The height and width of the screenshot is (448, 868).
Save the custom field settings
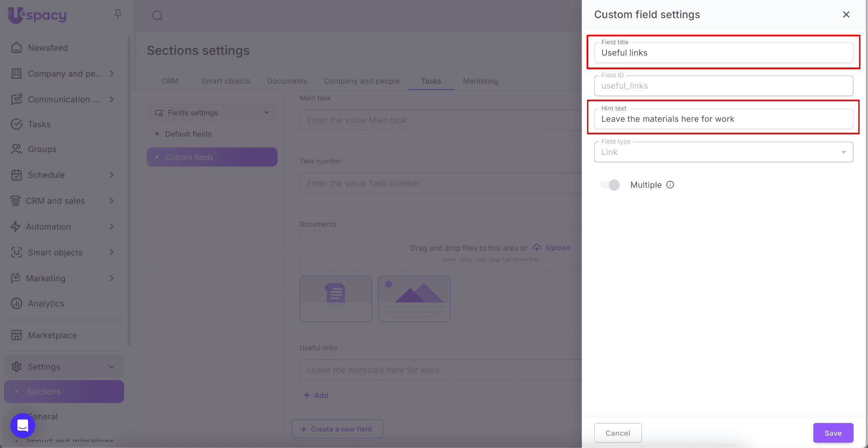tap(833, 433)
